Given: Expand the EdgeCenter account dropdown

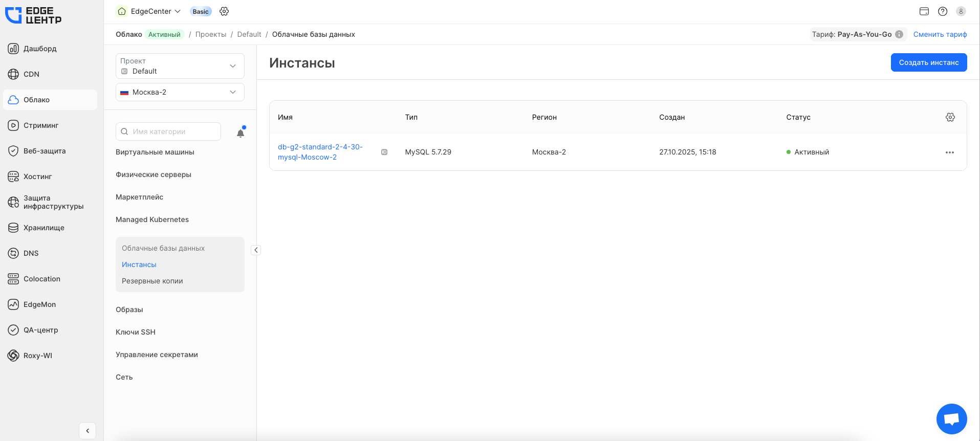Looking at the screenshot, I should pyautogui.click(x=149, y=11).
